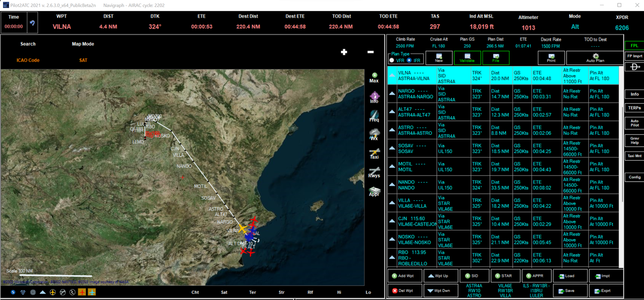The width and height of the screenshot is (644, 300).
Task: Click the Load flight plan button
Action: (x=570, y=276)
